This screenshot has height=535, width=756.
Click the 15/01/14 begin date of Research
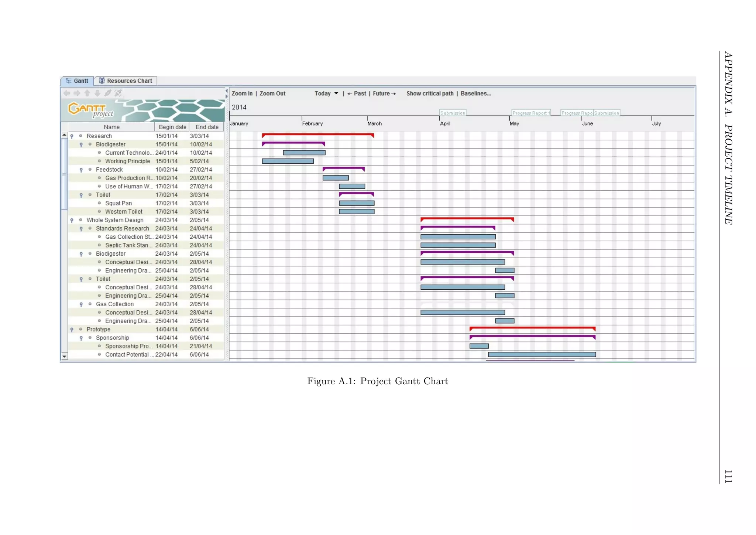pyautogui.click(x=166, y=136)
